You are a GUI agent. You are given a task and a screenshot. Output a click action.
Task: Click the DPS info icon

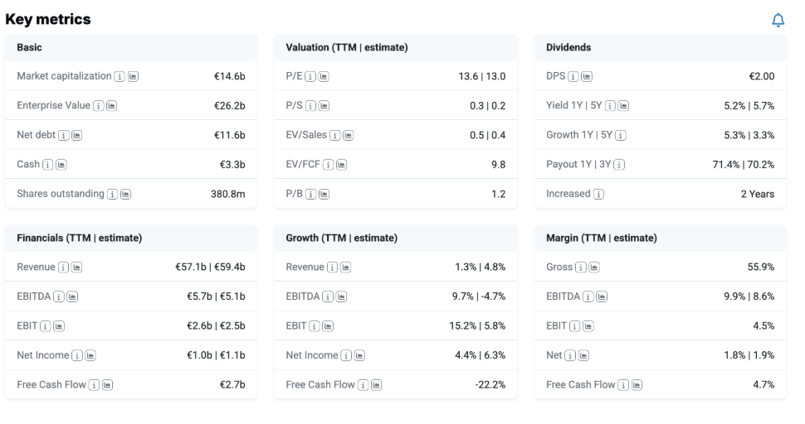(x=574, y=77)
